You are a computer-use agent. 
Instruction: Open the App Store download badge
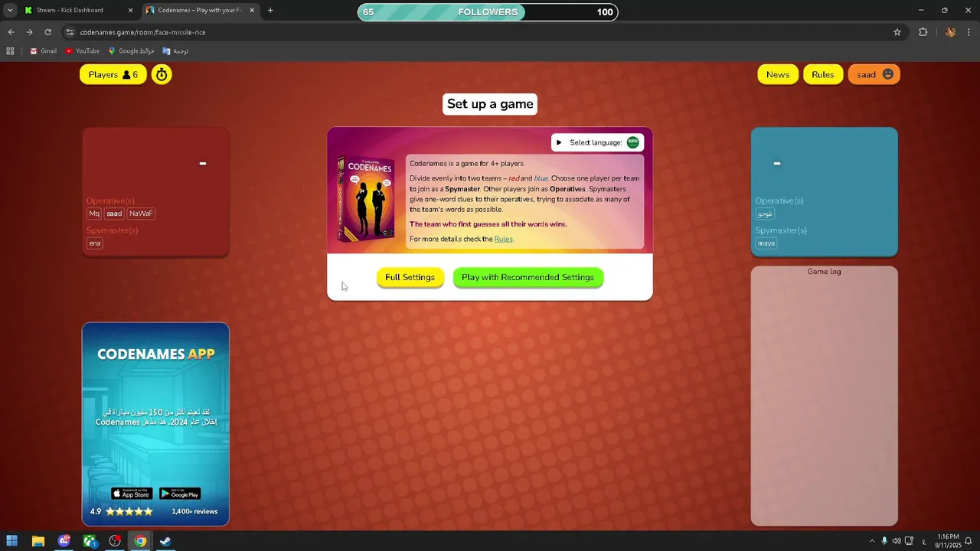click(132, 494)
